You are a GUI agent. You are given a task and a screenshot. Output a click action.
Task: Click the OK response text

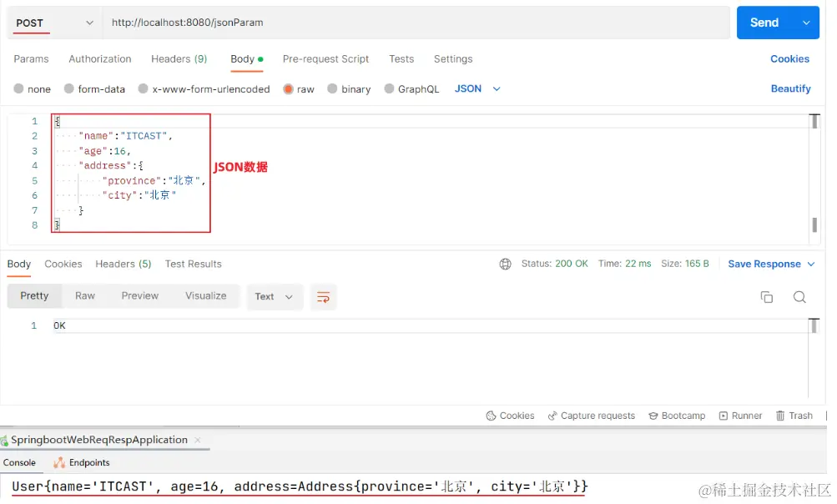point(59,325)
